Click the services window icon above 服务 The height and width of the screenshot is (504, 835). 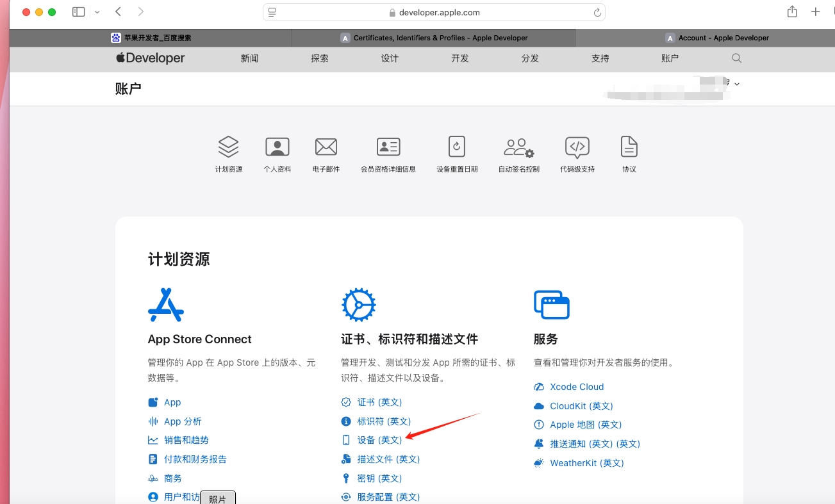point(552,305)
